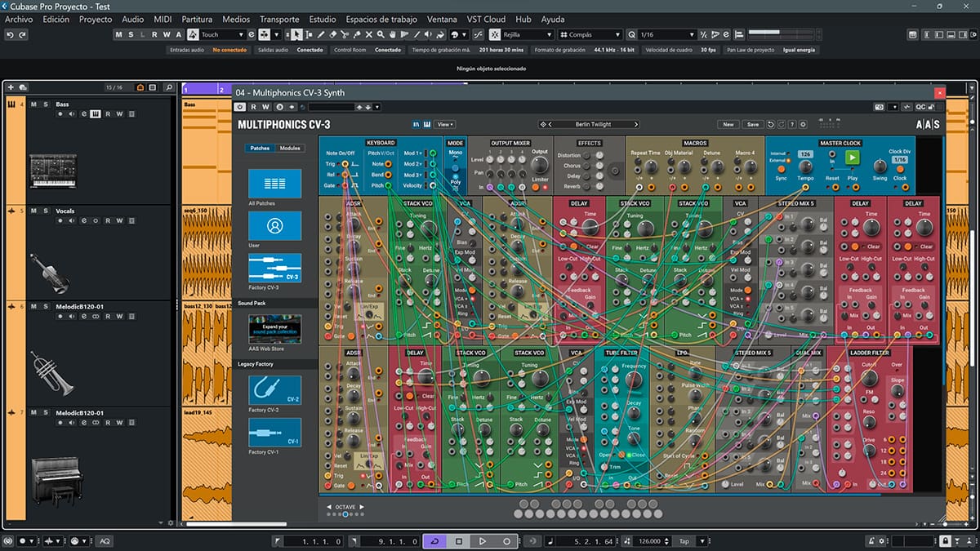
Task: Pick the Mute X tool
Action: tap(370, 35)
